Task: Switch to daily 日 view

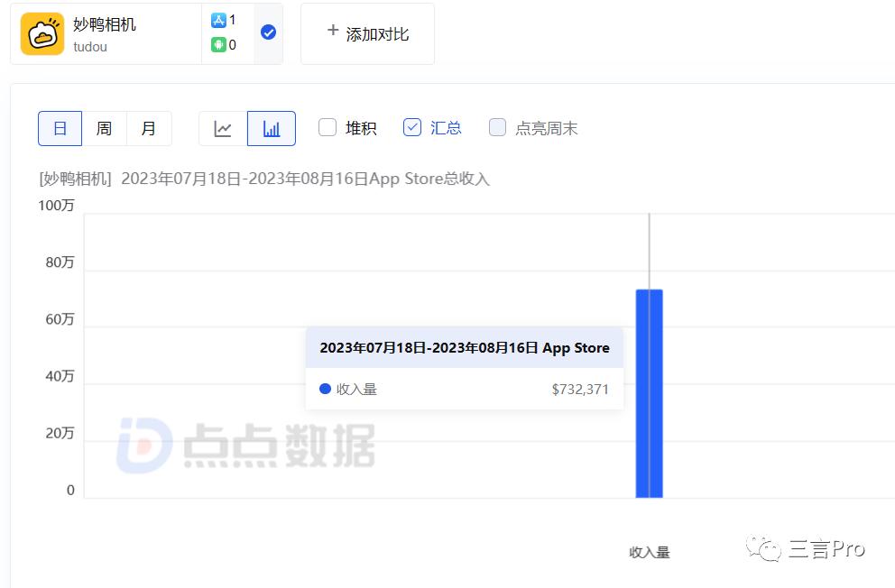Action: click(x=60, y=128)
